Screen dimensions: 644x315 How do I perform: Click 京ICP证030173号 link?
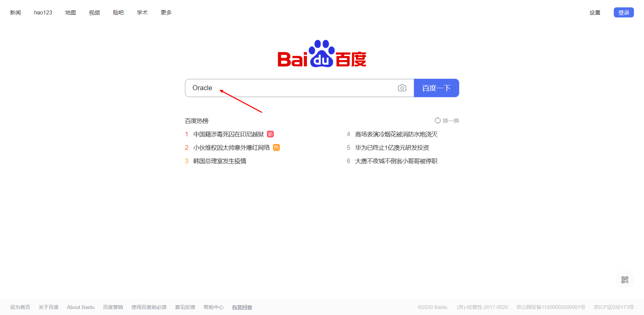(x=614, y=307)
